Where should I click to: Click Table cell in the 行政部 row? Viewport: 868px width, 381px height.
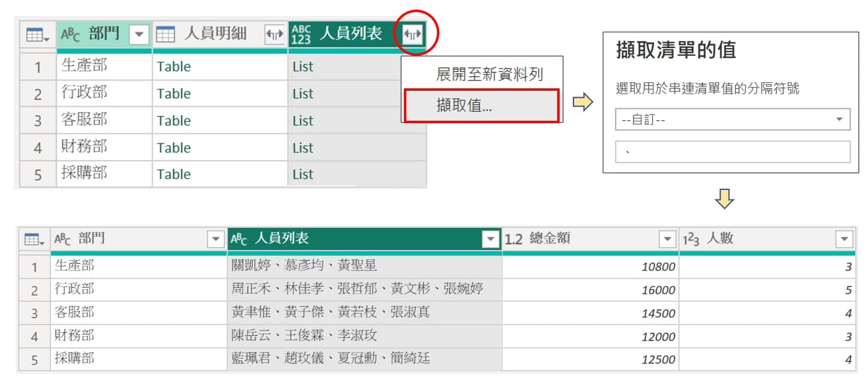[174, 94]
